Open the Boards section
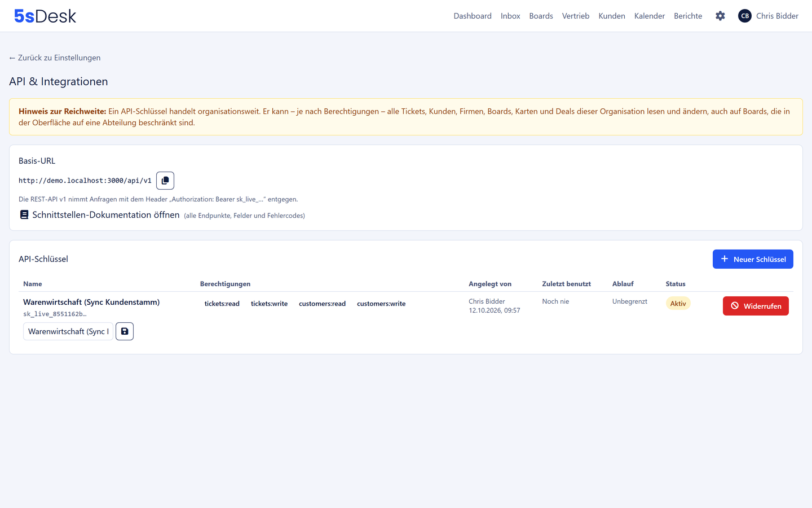The image size is (812, 508). (x=541, y=16)
